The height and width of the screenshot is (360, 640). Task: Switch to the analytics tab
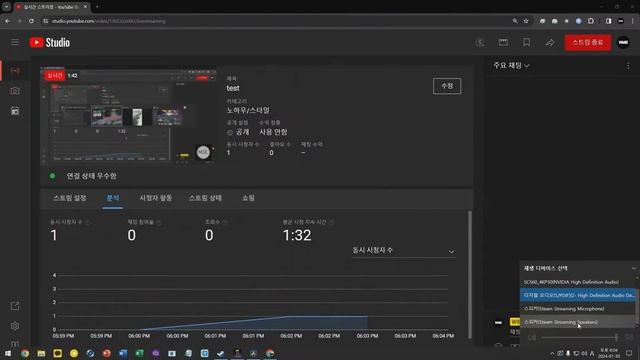coord(113,198)
